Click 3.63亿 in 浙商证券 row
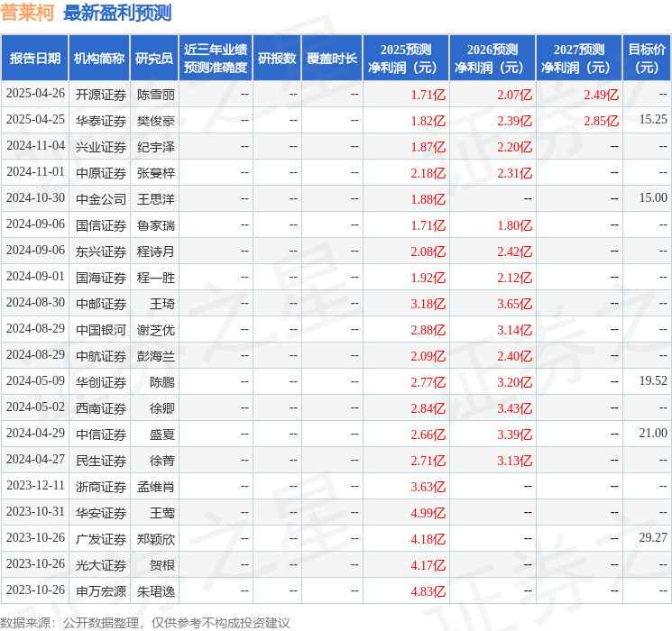The width and height of the screenshot is (672, 631). (428, 487)
